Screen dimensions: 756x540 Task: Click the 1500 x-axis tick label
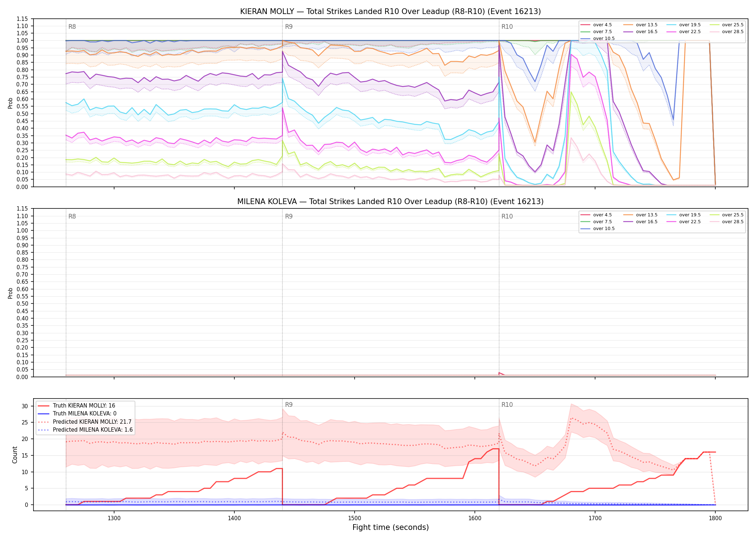[x=355, y=518]
